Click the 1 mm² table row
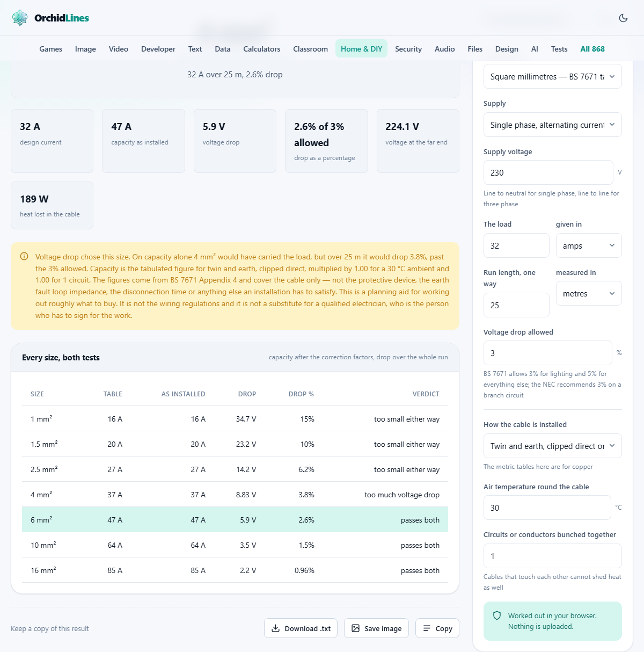644x652 pixels. tap(235, 419)
